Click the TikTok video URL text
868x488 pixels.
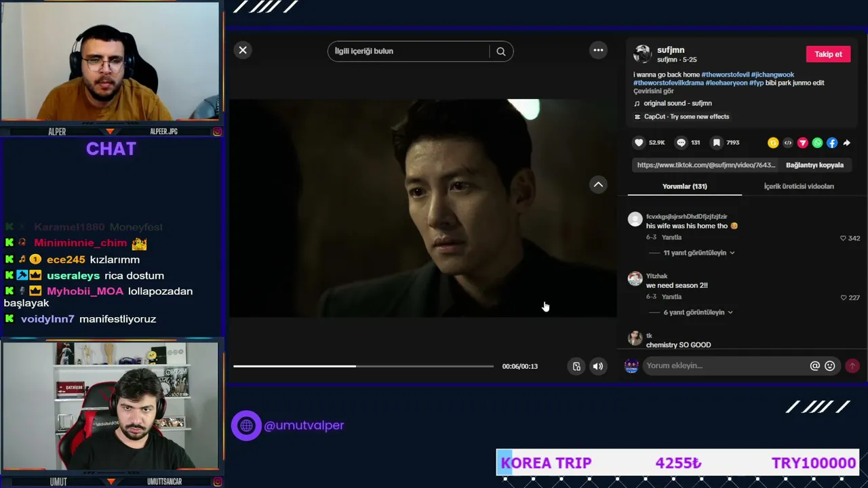706,165
